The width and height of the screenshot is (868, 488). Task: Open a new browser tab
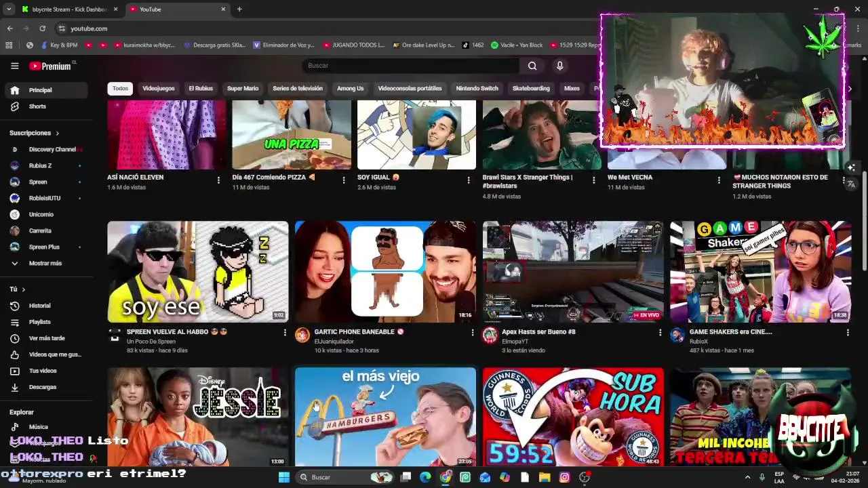click(x=239, y=9)
